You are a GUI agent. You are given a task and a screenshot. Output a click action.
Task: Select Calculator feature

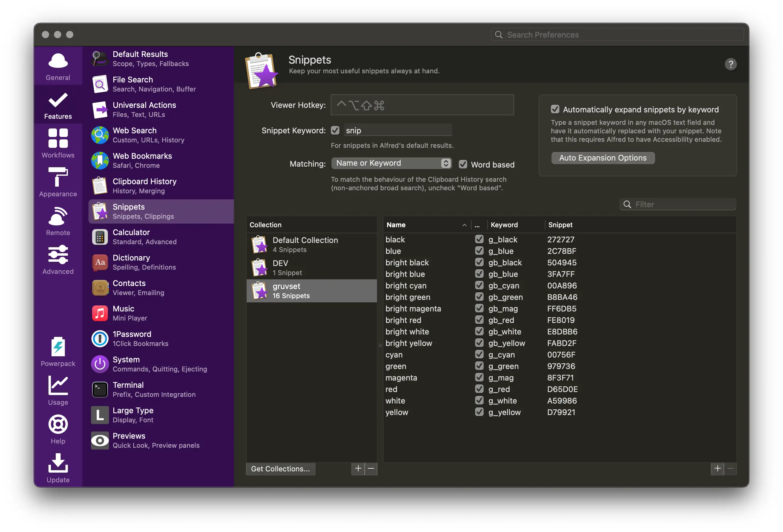click(161, 237)
